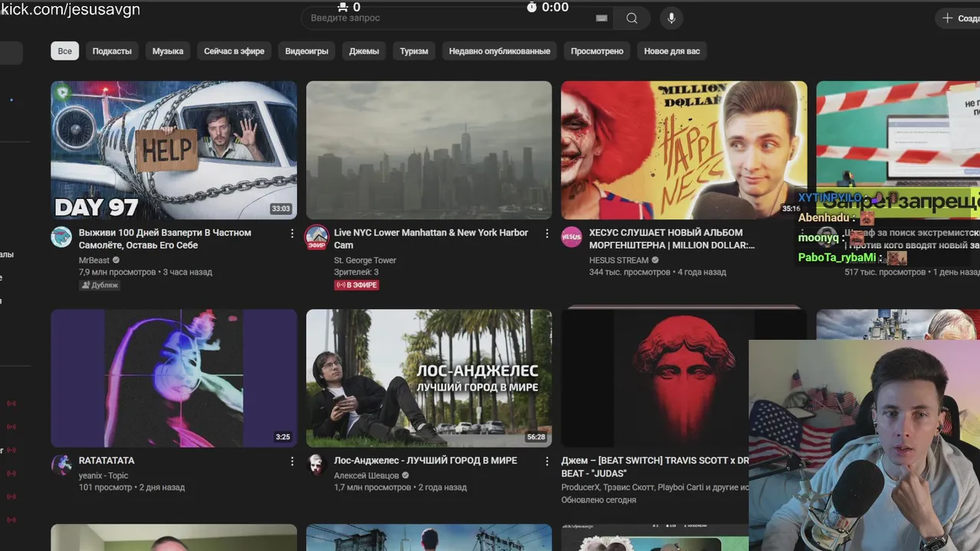Viewport: 980px width, 551px height.
Task: Click the Create button with plus icon
Action: [959, 18]
